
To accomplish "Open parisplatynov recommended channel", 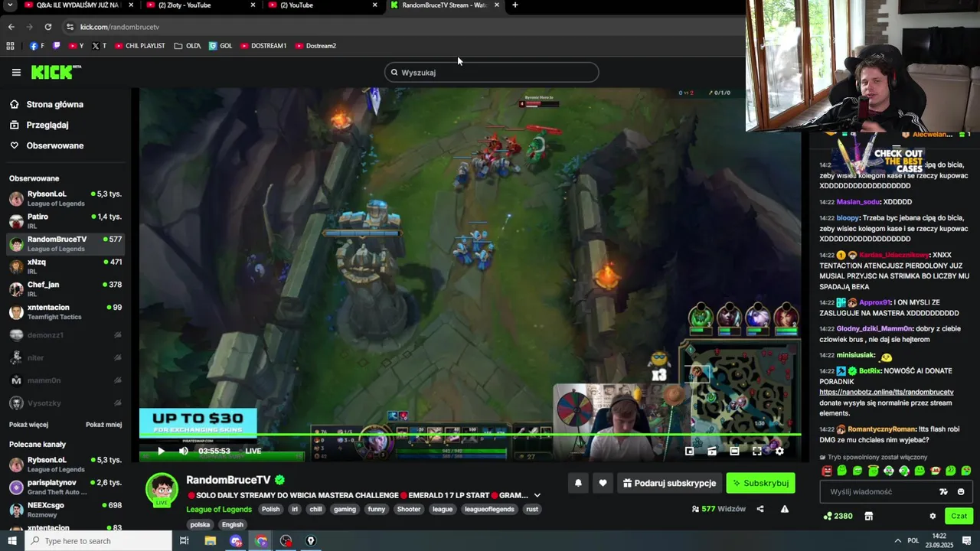I will (66, 487).
